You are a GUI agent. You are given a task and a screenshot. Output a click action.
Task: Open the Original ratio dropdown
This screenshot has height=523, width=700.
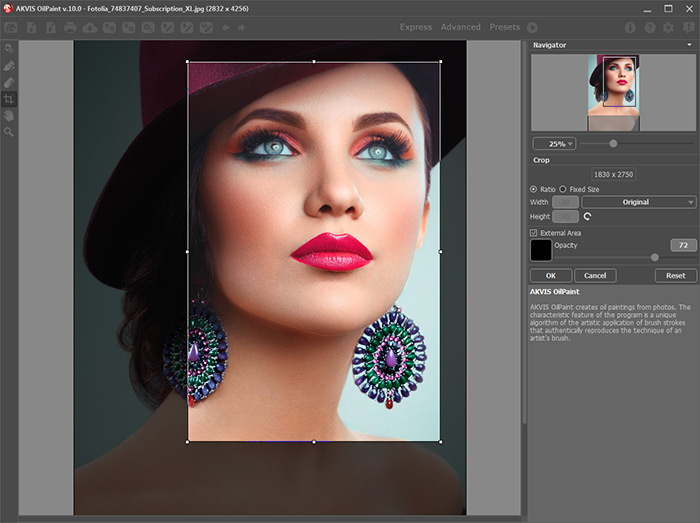(x=638, y=202)
